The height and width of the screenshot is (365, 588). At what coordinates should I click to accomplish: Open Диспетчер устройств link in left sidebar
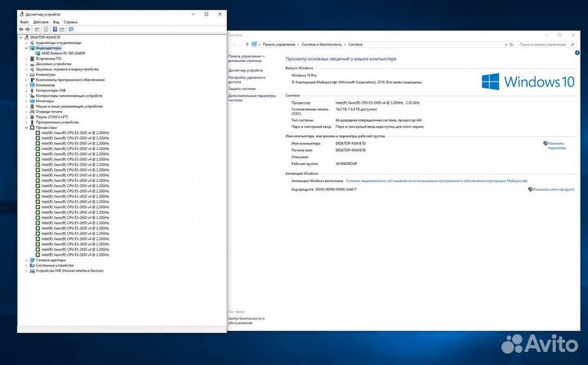tap(245, 70)
